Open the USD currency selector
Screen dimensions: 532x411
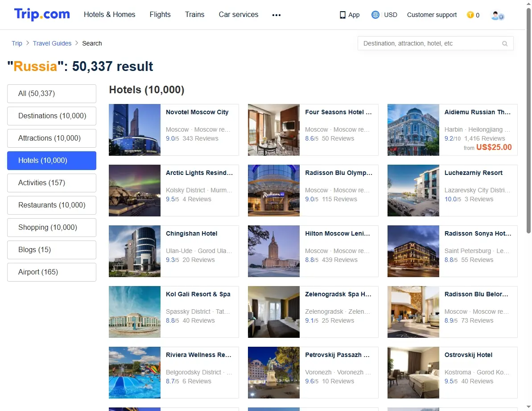[x=391, y=15]
